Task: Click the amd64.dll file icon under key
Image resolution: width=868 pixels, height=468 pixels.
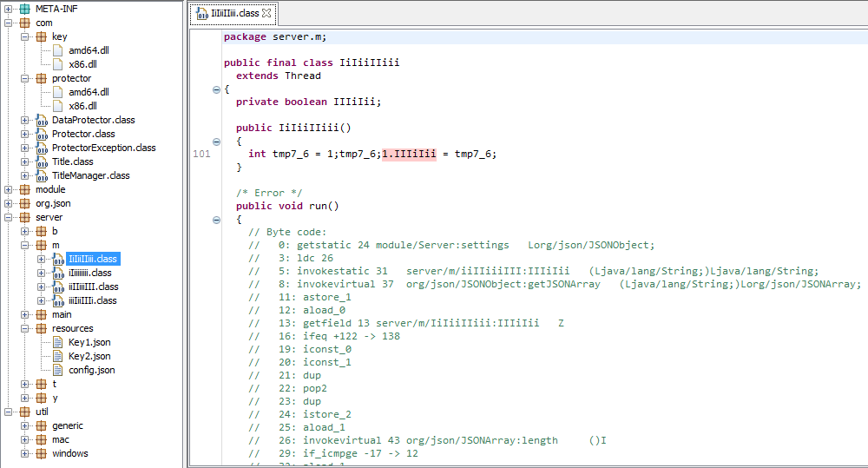Action: 57,50
